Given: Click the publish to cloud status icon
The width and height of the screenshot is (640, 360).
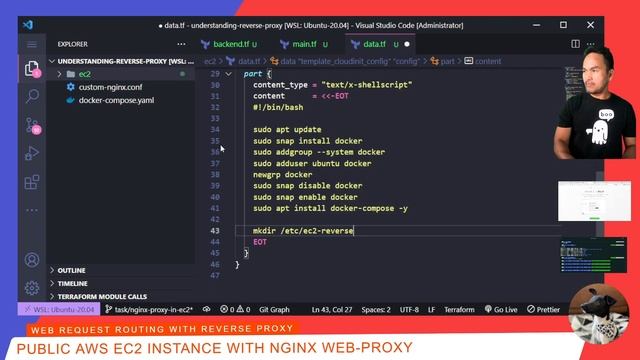Looking at the screenshot, I should pos(207,309).
